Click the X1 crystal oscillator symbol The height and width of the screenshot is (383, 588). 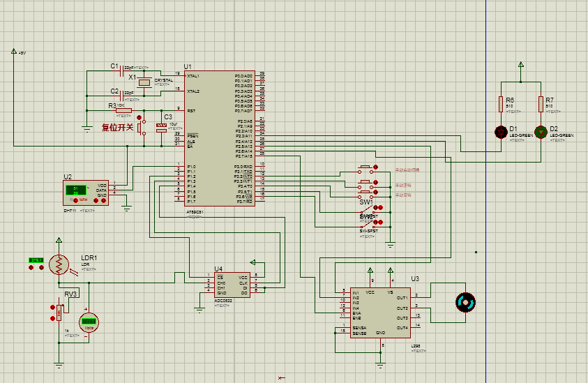[x=144, y=82]
